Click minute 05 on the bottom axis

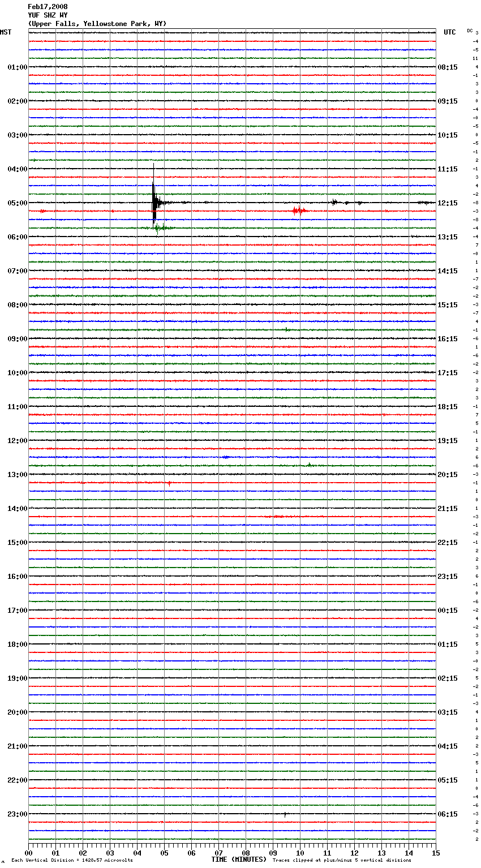165,853
